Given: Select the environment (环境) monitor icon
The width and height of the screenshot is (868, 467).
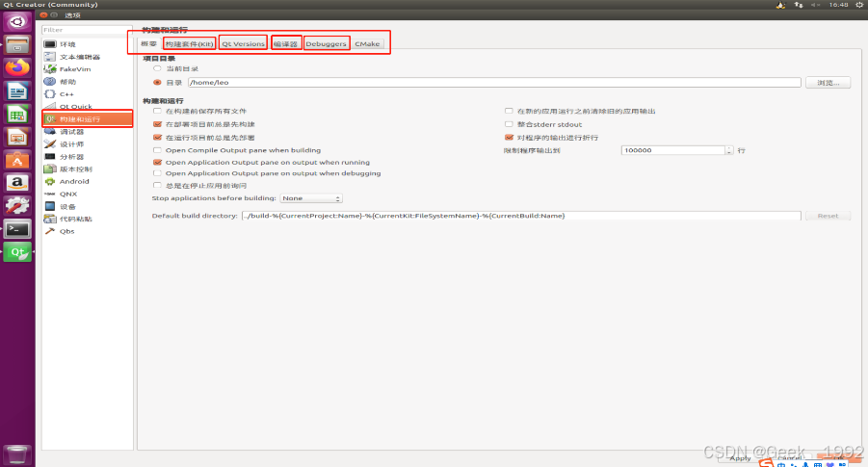Looking at the screenshot, I should (x=50, y=44).
